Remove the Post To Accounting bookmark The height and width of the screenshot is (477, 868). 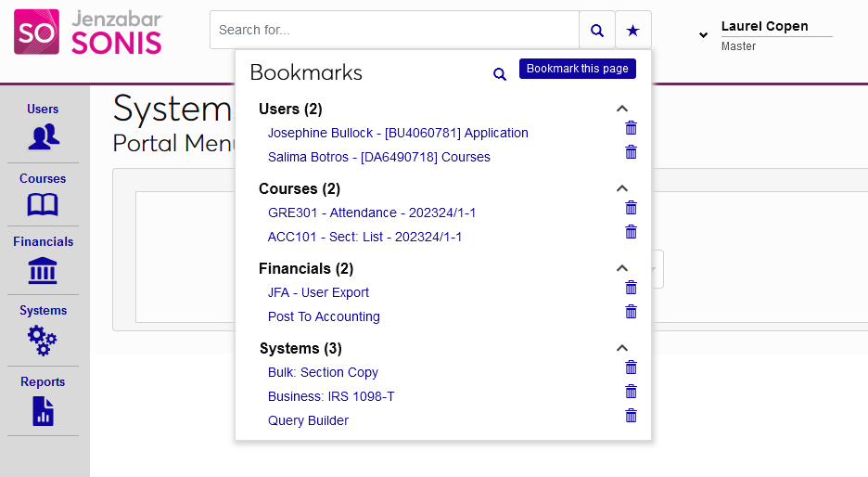click(x=632, y=312)
